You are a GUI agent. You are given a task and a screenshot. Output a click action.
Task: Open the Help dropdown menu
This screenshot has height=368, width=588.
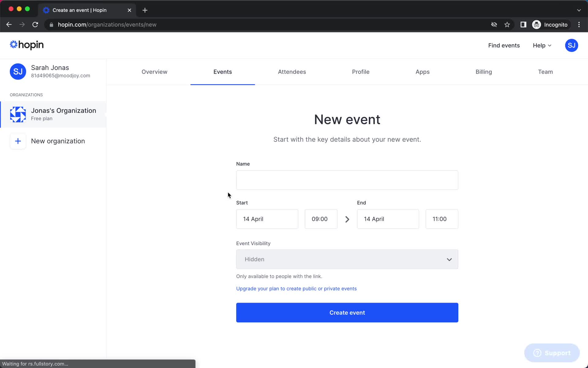coord(542,45)
